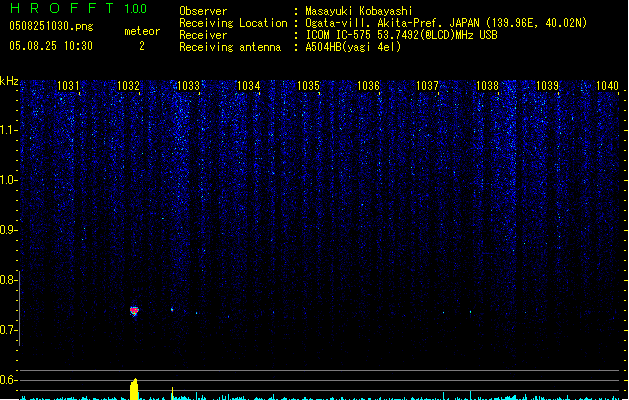Screen dimensions: 629x400
Task: Click the tall yellow signal-strength peak
Action: point(134,389)
